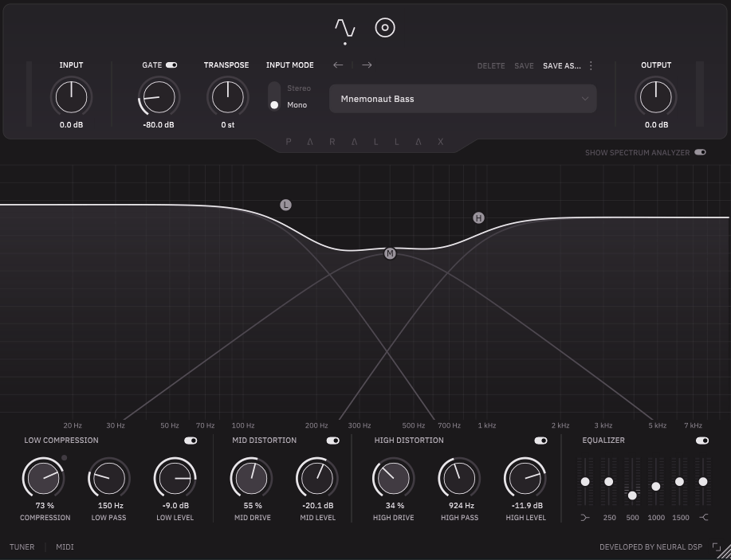Click the low shelf equalizer slider handle
This screenshot has width=731, height=560.
[585, 482]
